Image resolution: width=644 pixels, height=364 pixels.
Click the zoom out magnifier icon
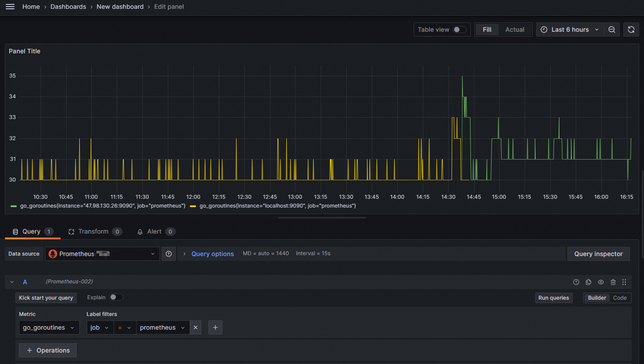click(612, 30)
